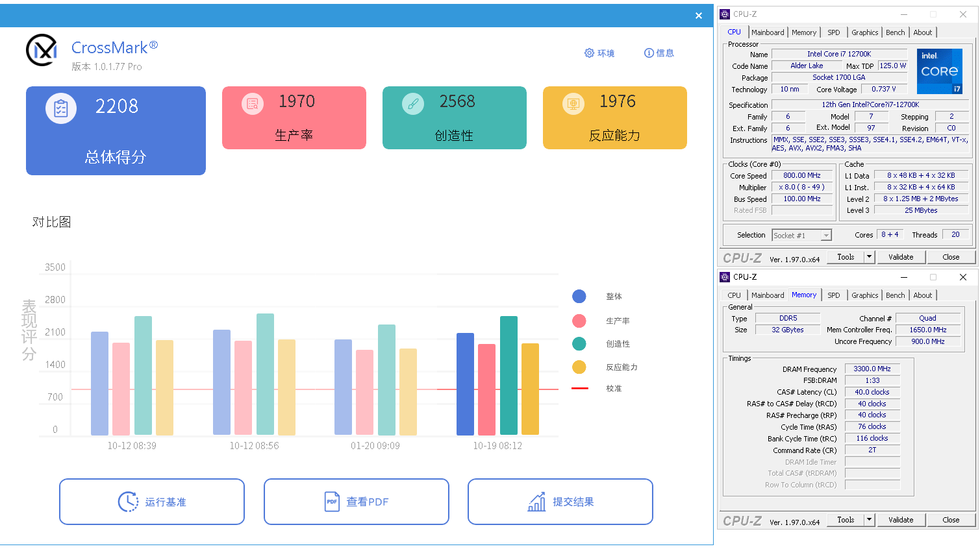The height and width of the screenshot is (551, 980).
Task: Click the Socket 1700 LGA package field
Action: tap(839, 77)
